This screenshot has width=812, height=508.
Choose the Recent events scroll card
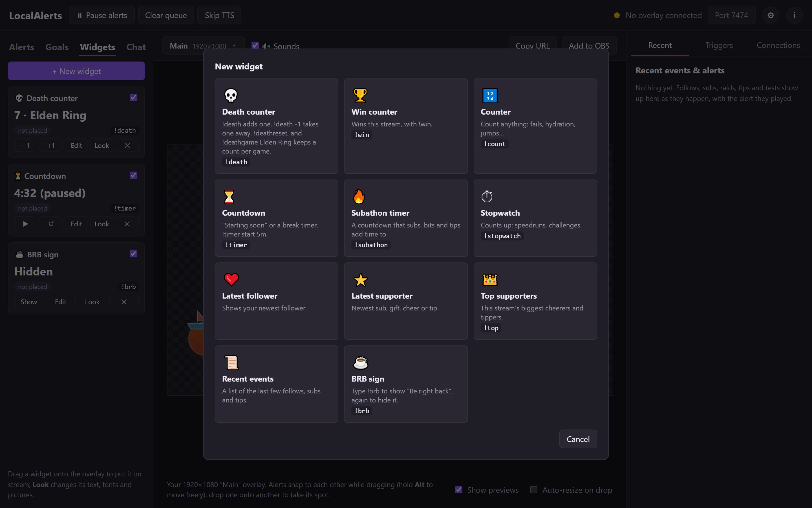pyautogui.click(x=276, y=384)
